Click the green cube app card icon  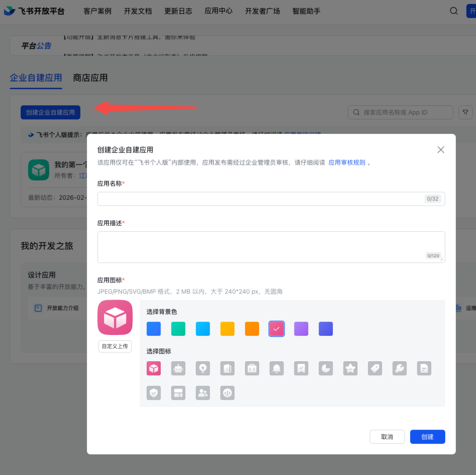click(x=38, y=170)
